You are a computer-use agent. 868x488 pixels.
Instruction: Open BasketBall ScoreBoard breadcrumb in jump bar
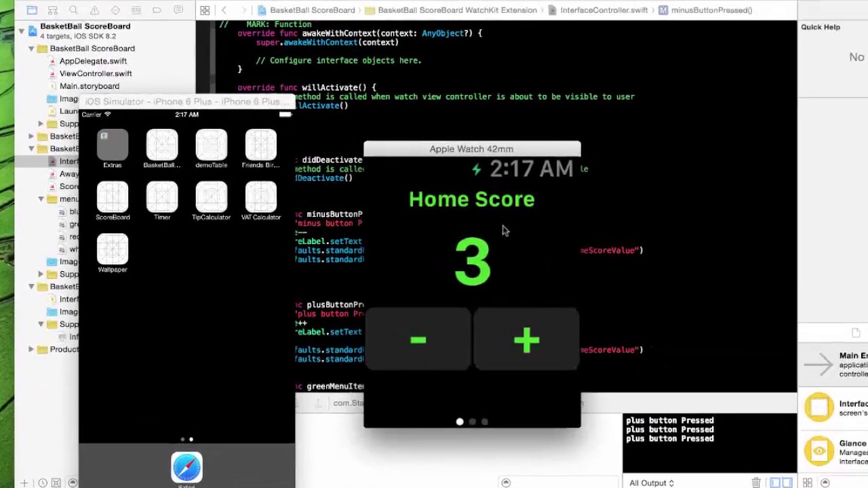(306, 10)
